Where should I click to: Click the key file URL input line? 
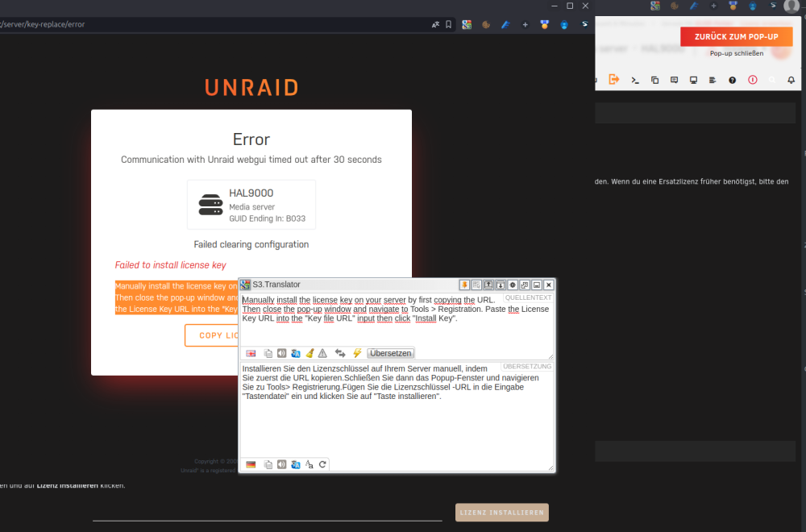tap(268, 514)
